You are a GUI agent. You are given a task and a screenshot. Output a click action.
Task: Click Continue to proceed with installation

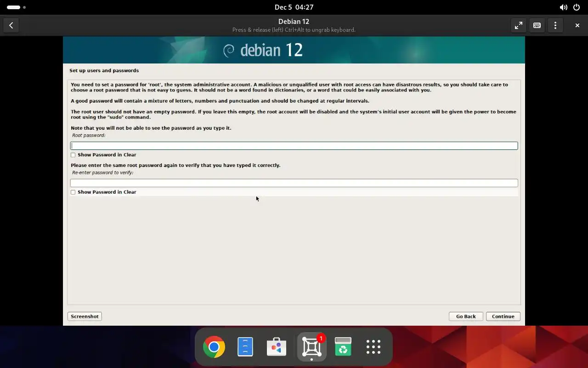[503, 316]
